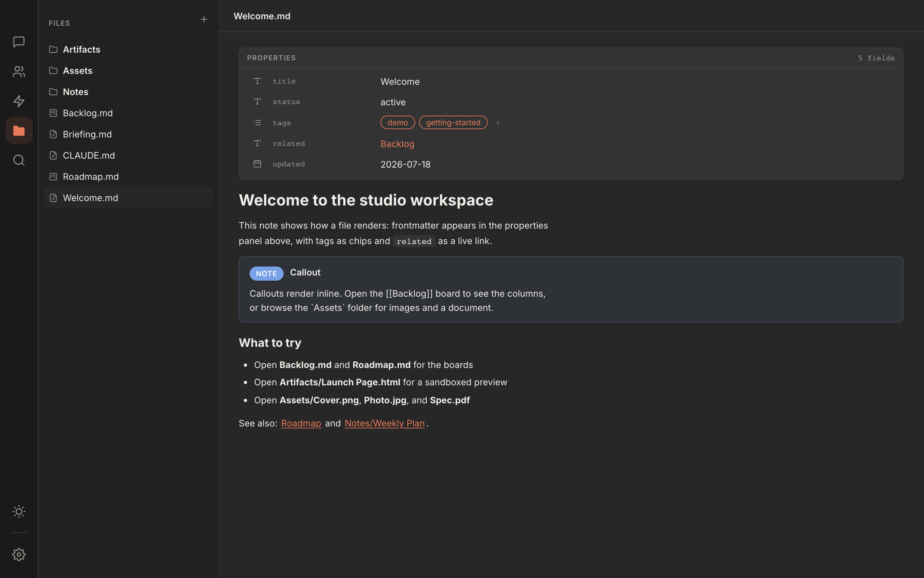Click the Callout title text

pyautogui.click(x=305, y=273)
